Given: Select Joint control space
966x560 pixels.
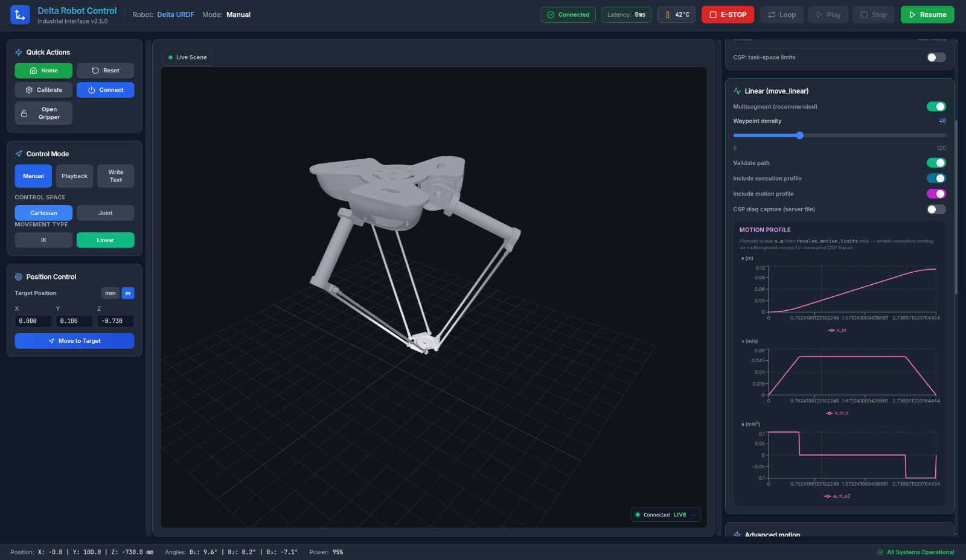Looking at the screenshot, I should [106, 213].
